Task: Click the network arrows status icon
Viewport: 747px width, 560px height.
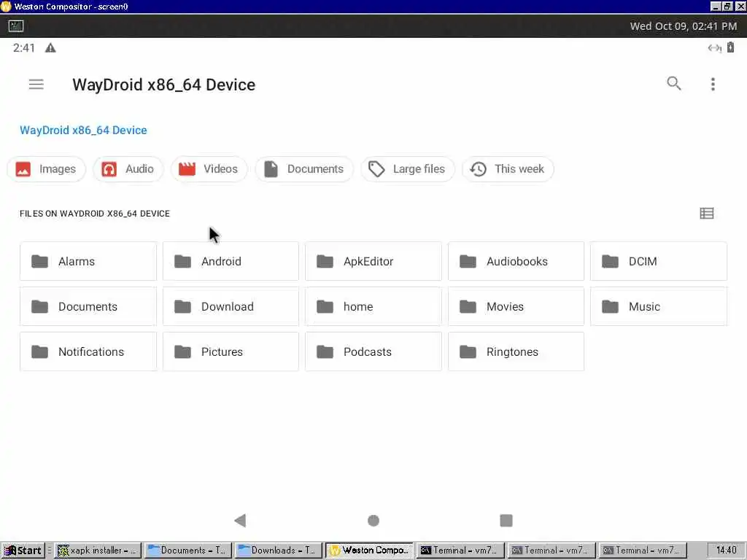Action: pyautogui.click(x=714, y=47)
